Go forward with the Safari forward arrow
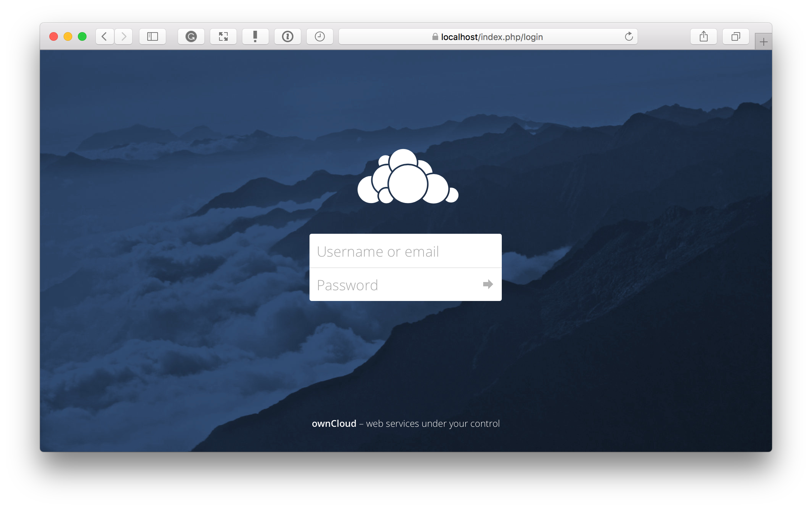 [124, 36]
